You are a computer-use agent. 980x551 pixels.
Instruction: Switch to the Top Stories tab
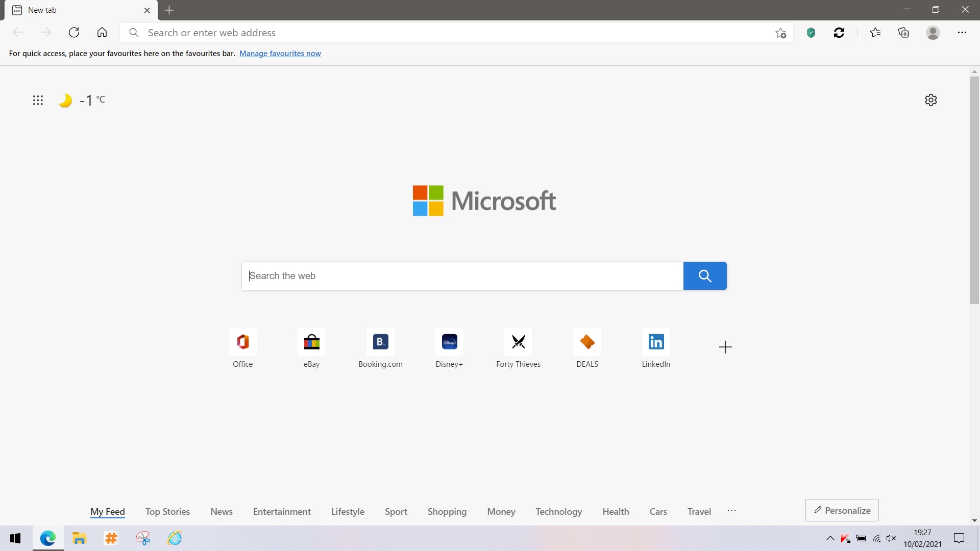(x=167, y=511)
